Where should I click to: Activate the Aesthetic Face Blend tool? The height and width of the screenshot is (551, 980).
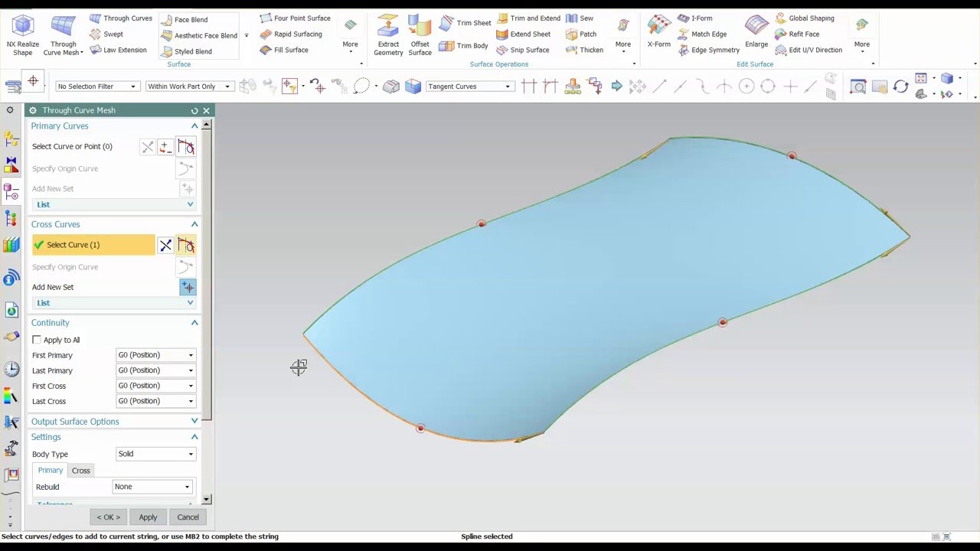[x=199, y=36]
